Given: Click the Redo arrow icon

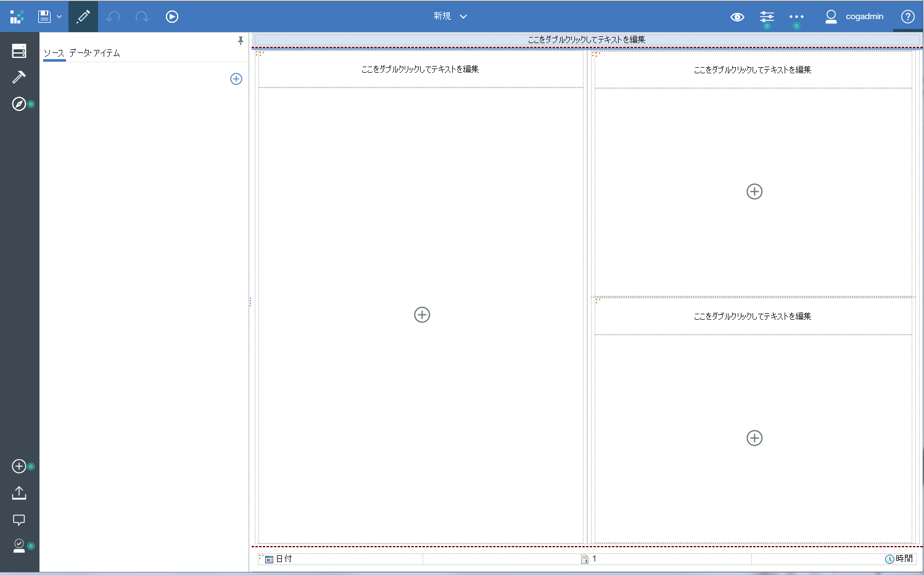Looking at the screenshot, I should [x=142, y=17].
